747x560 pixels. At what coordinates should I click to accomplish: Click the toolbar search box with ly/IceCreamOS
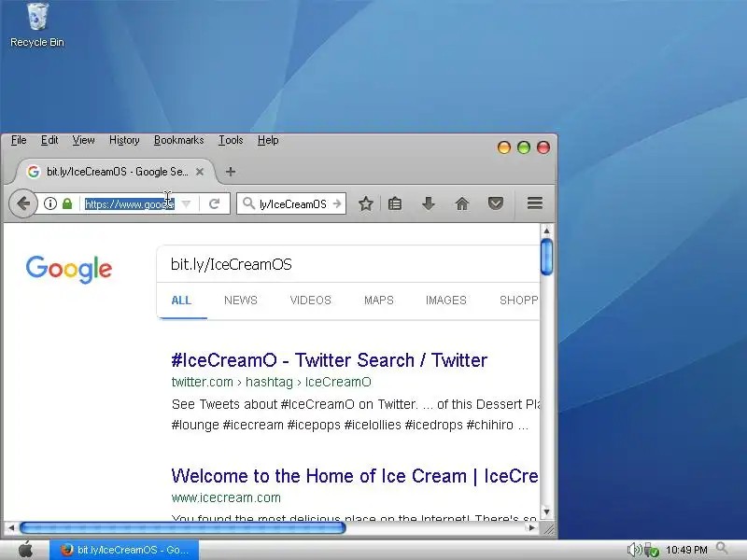[293, 203]
